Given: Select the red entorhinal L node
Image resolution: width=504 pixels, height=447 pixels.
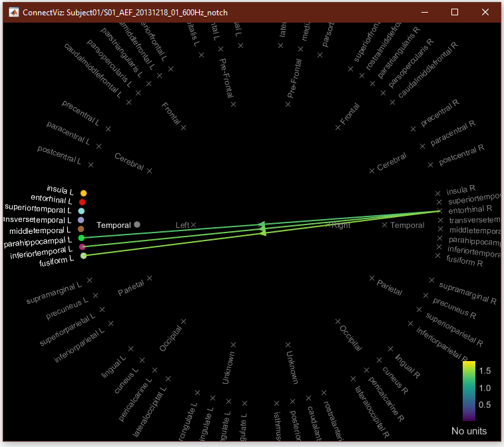Looking at the screenshot, I should 83,202.
